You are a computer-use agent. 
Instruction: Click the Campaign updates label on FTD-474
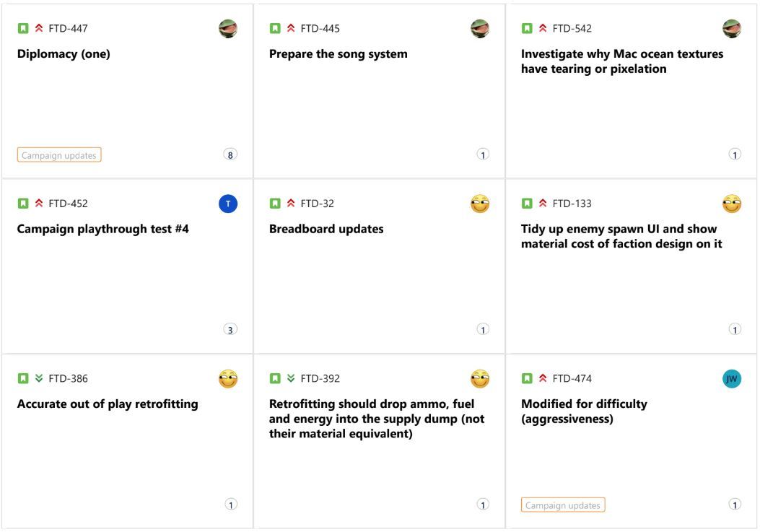point(563,505)
